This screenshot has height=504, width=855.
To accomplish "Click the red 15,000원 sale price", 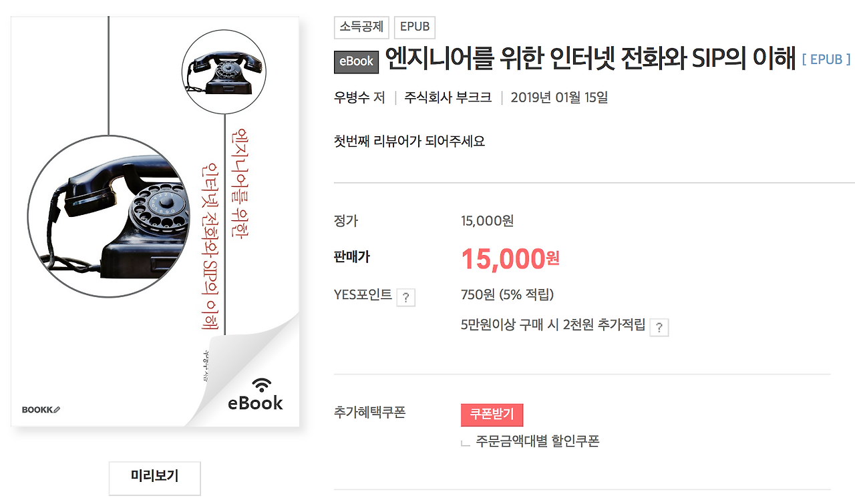I will pyautogui.click(x=510, y=259).
